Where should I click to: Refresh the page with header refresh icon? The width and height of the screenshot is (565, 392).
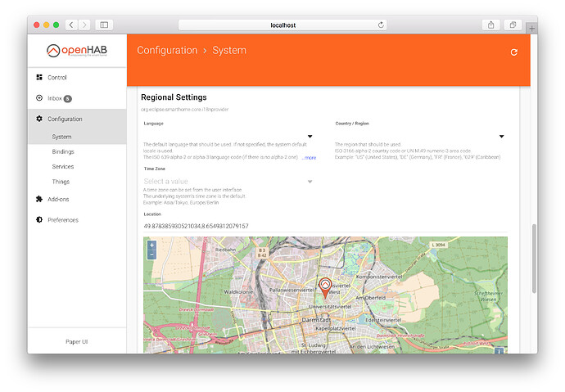[x=514, y=52]
